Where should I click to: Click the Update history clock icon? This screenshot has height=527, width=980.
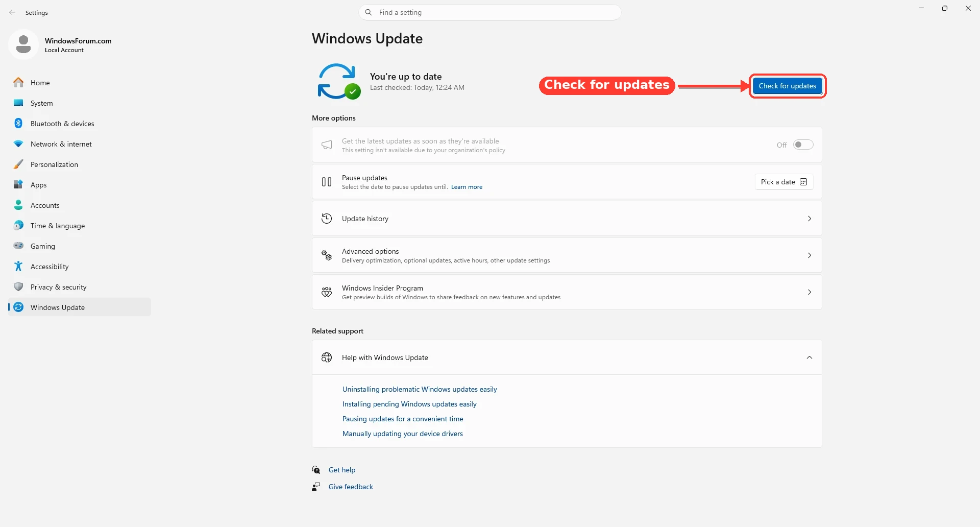327,219
